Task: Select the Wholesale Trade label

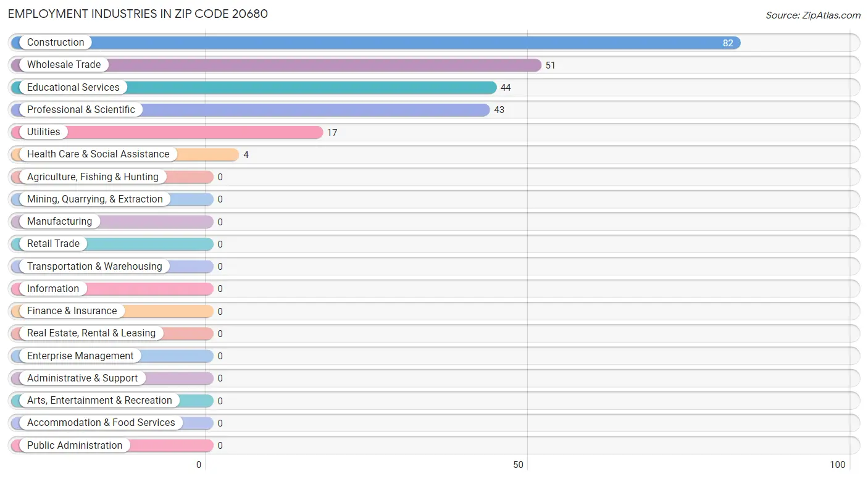Action: [64, 65]
